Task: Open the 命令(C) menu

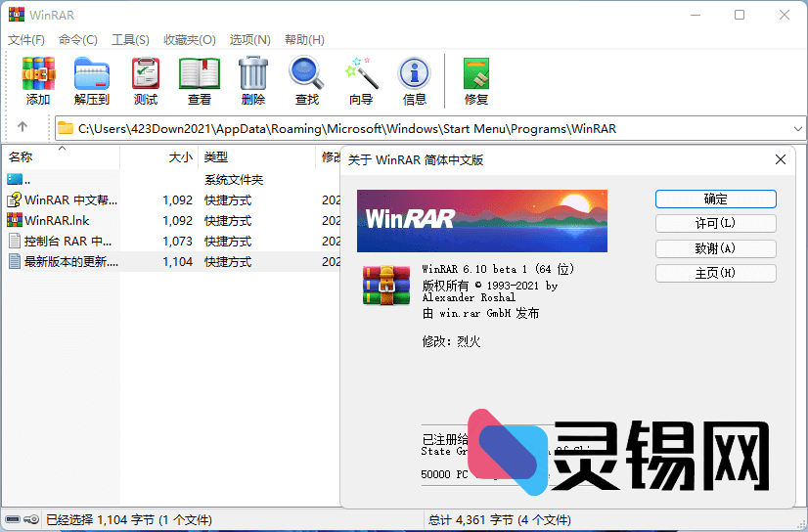Action: [78, 40]
